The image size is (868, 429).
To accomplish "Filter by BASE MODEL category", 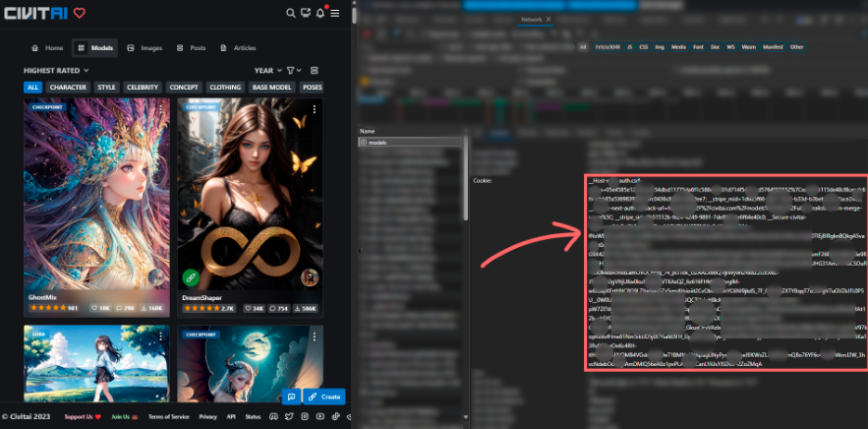I will click(272, 87).
